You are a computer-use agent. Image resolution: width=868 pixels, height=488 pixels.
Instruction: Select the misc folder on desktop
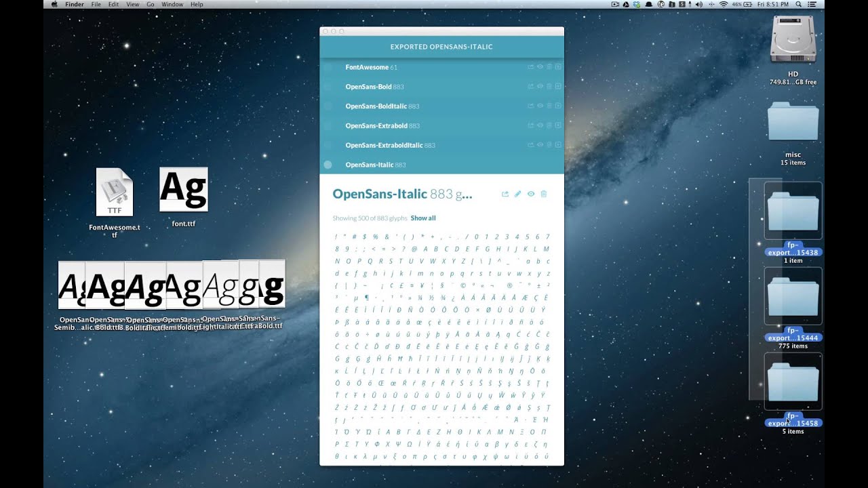tap(793, 134)
